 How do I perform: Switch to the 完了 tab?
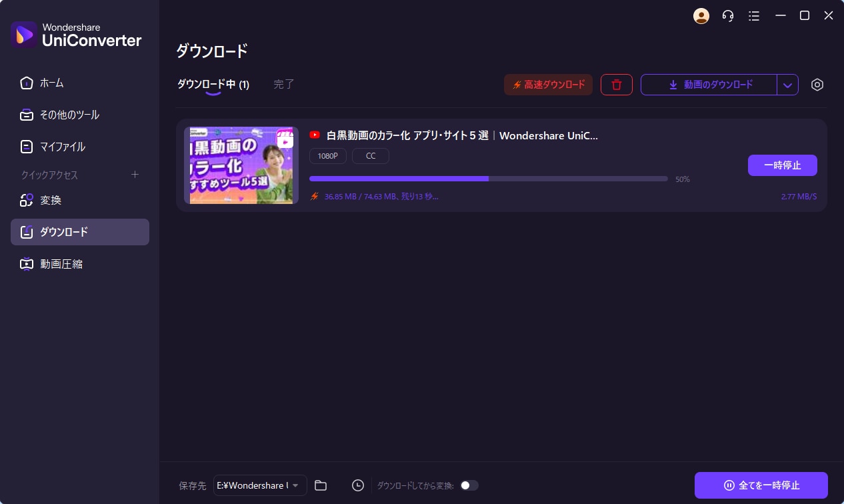click(x=284, y=85)
